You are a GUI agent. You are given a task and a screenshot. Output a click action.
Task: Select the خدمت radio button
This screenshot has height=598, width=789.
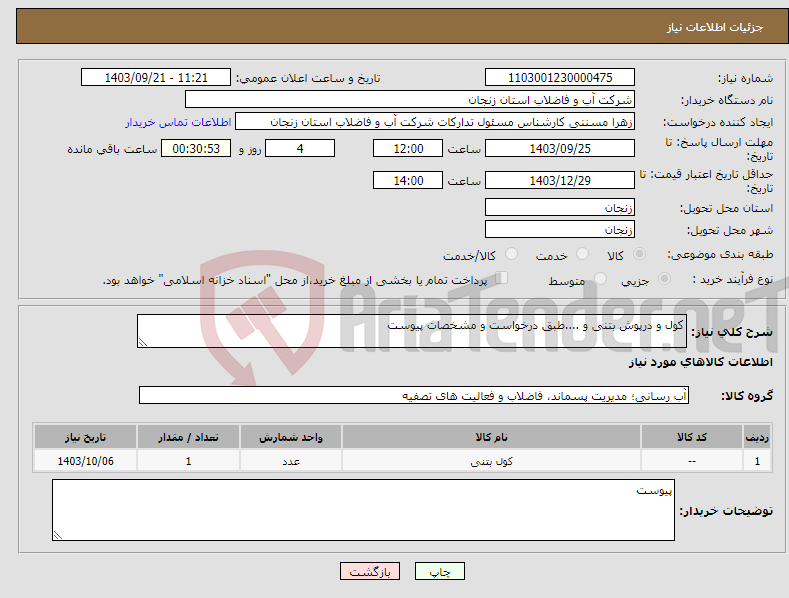[582, 254]
